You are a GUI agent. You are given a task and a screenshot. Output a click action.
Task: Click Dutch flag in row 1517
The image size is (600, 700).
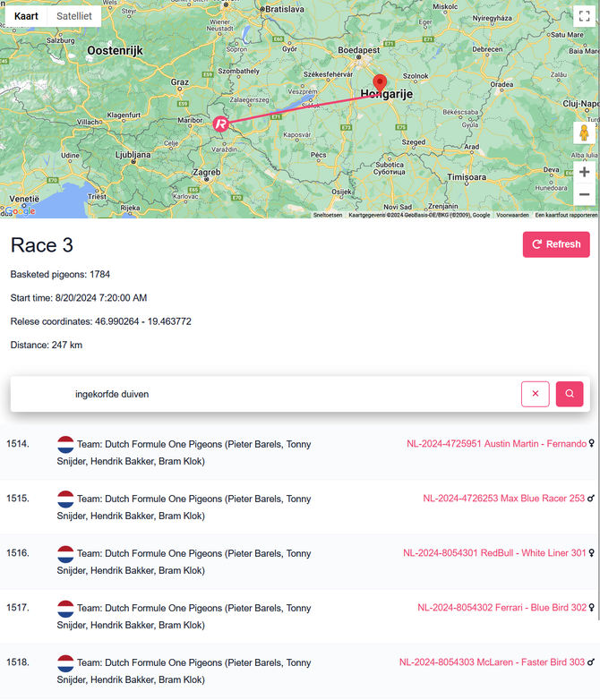(65, 608)
